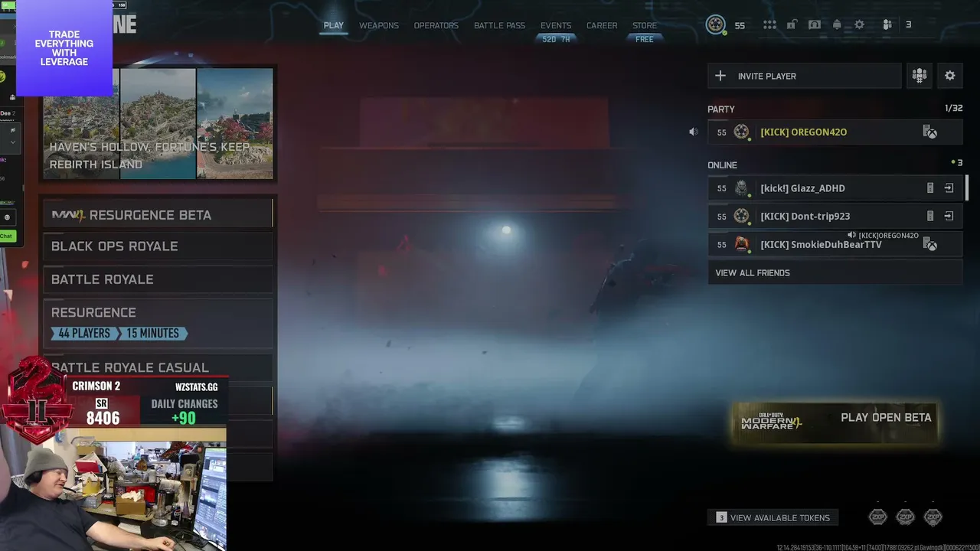Click the SmokieDuhBearTTV player emblem
Image resolution: width=980 pixels, height=551 pixels.
741,244
